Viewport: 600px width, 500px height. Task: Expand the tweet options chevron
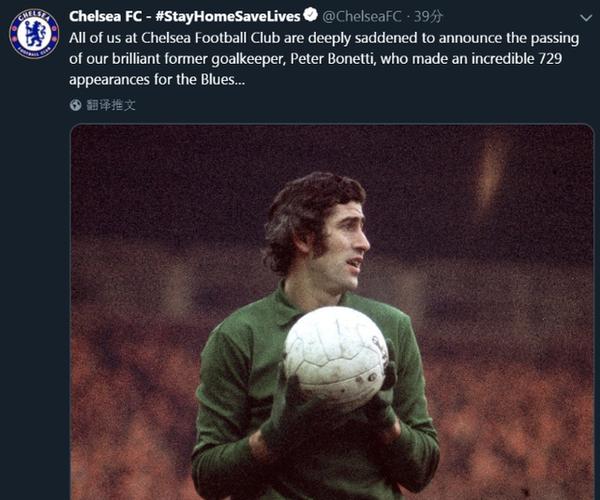[x=586, y=18]
